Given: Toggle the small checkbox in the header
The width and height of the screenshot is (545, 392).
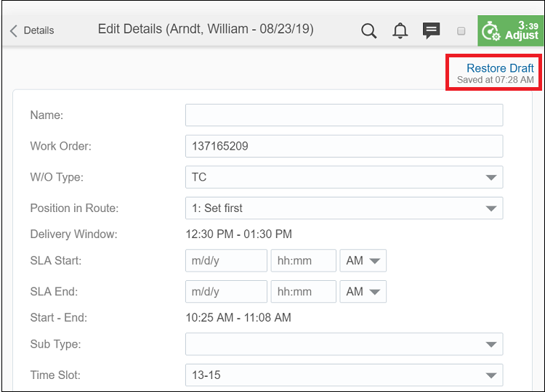Looking at the screenshot, I should (461, 31).
